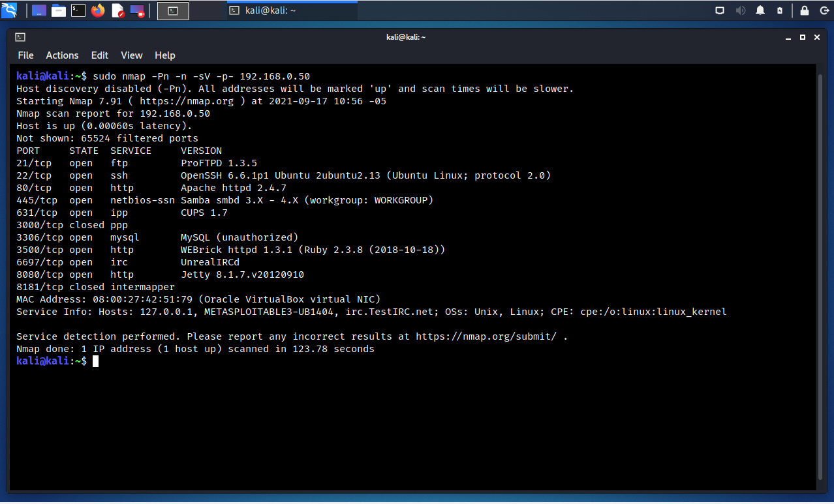Click the volume speaker tray icon
The height and width of the screenshot is (504, 834).
[x=740, y=10]
